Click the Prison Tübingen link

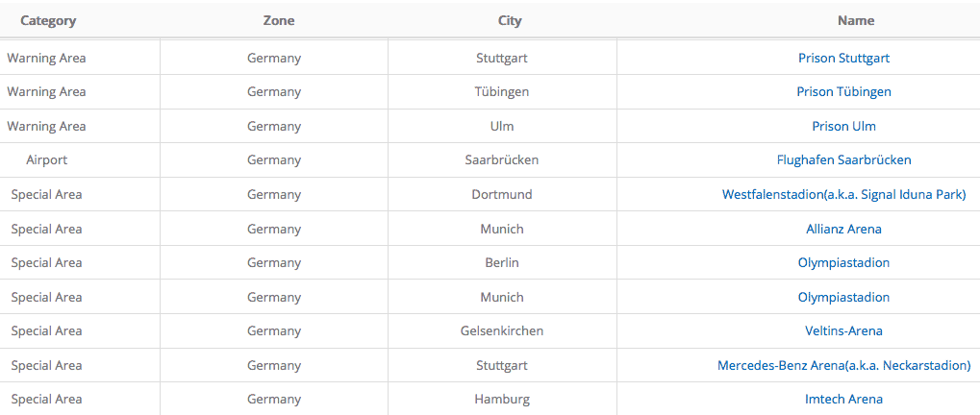(843, 92)
